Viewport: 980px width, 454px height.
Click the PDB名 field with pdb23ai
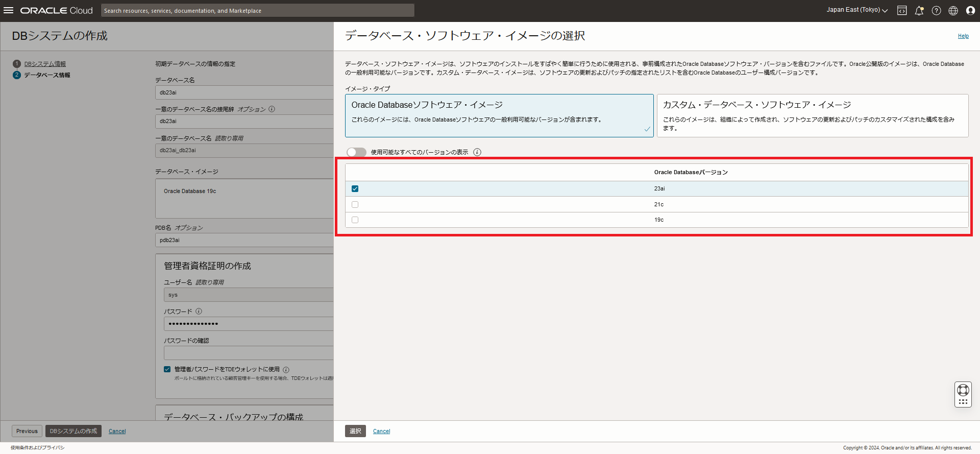tap(244, 240)
